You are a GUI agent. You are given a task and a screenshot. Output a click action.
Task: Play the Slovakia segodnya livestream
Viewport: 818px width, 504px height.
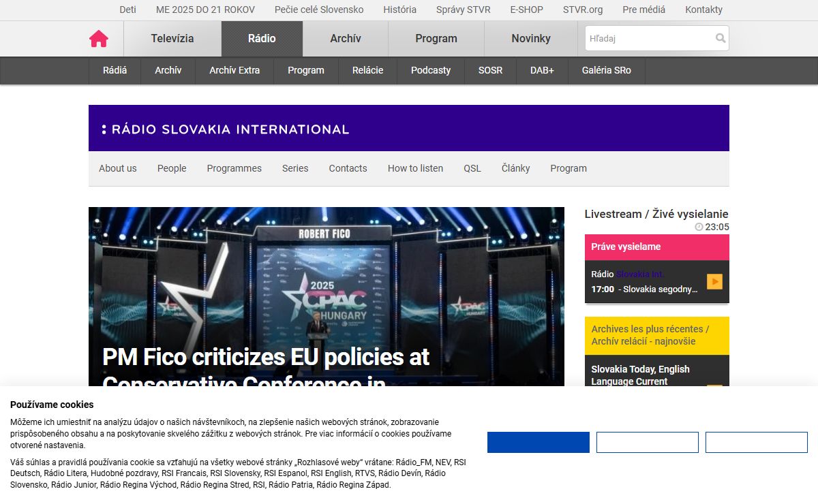tap(714, 281)
